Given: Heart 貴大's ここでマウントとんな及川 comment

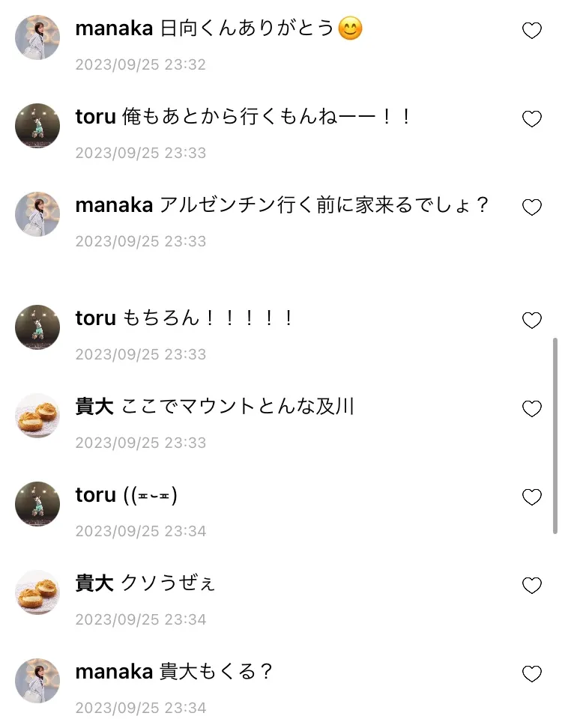Looking at the screenshot, I should pyautogui.click(x=531, y=409).
